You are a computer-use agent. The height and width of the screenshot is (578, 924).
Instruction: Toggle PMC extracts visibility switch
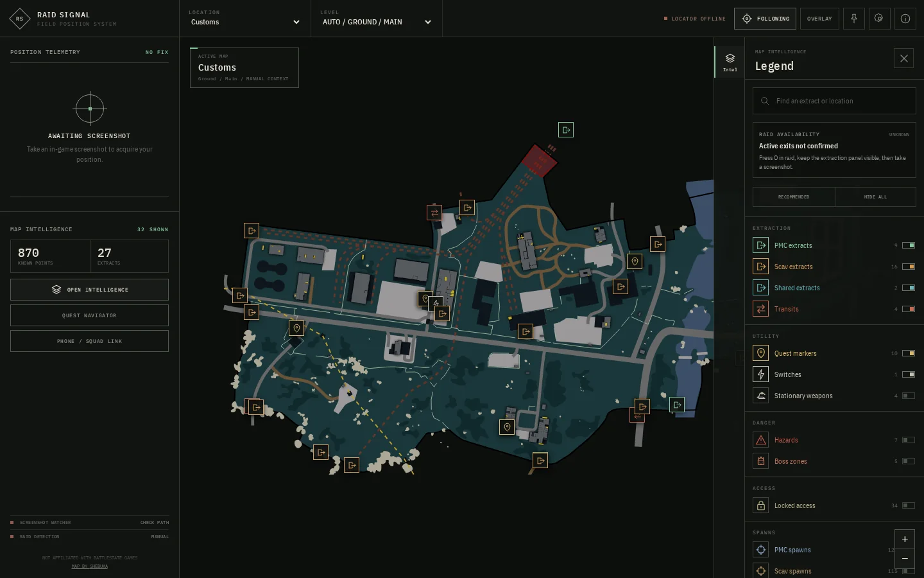coord(909,245)
